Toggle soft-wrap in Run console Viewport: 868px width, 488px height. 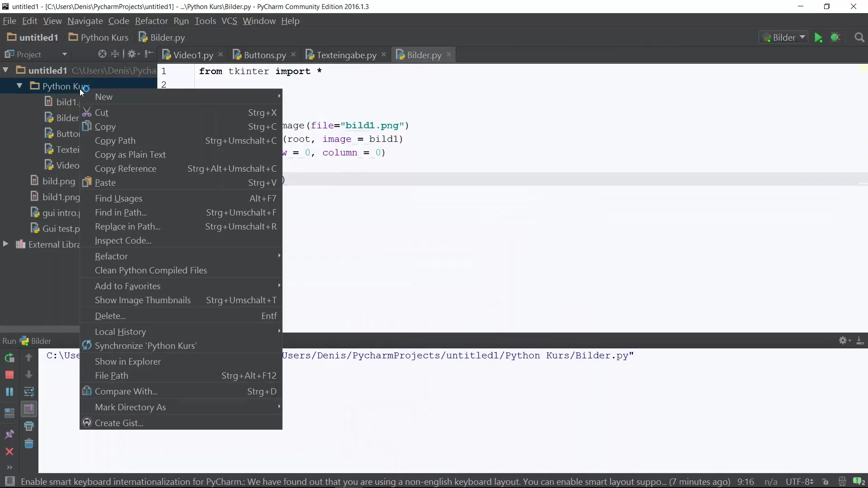[28, 392]
